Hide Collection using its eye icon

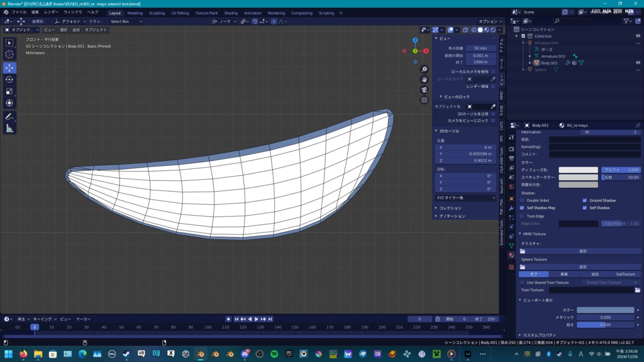point(638,36)
